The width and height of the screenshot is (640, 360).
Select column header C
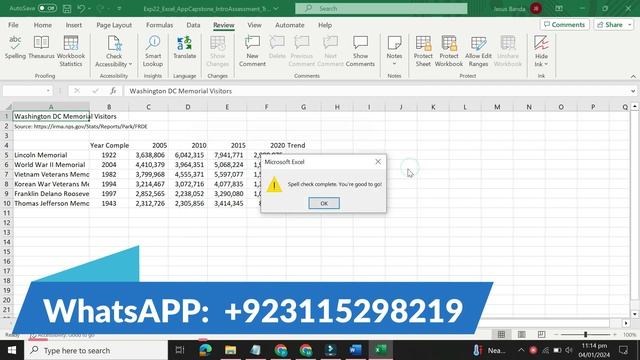148,107
